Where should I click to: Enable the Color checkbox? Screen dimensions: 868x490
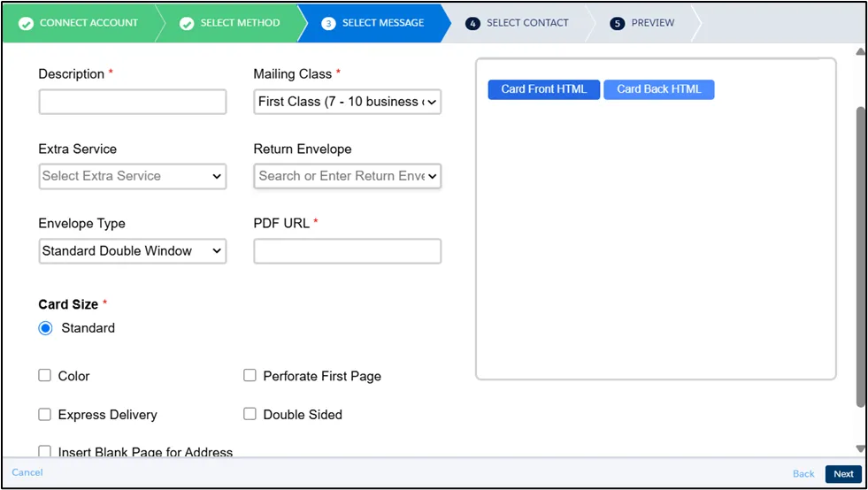(x=45, y=376)
